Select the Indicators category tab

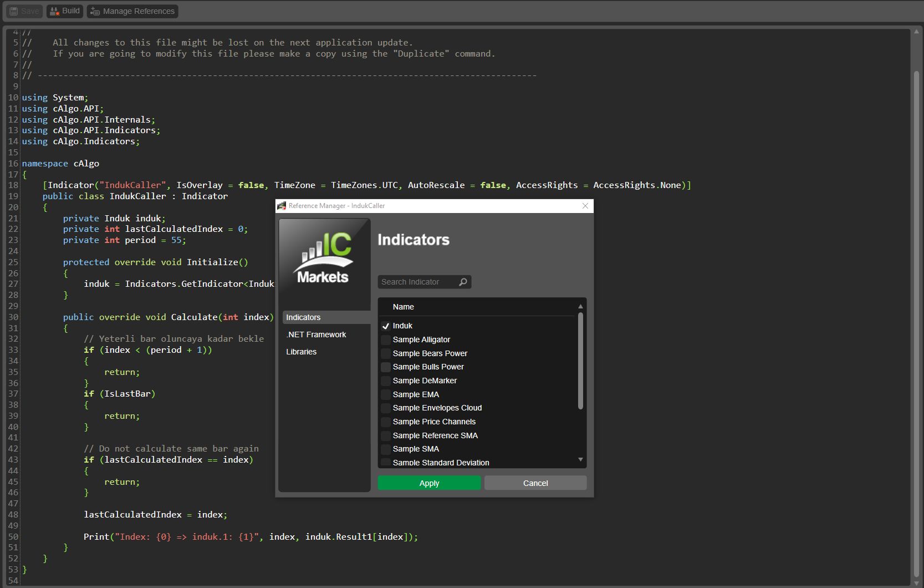326,317
